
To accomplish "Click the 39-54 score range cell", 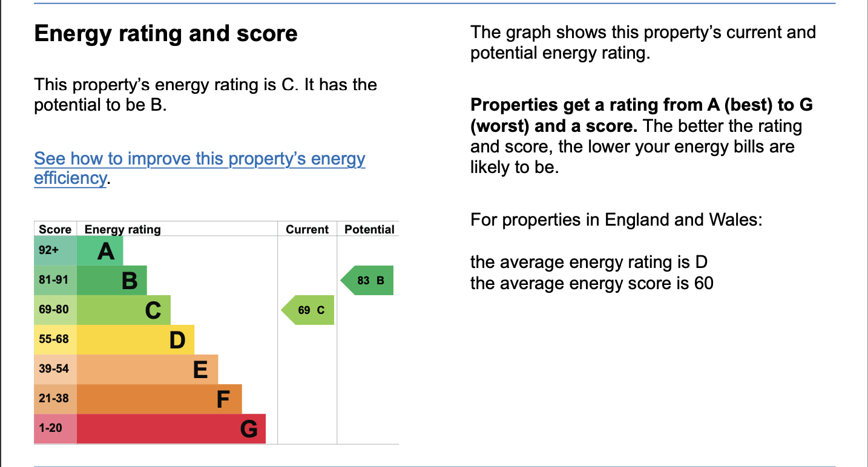I will 55,369.
